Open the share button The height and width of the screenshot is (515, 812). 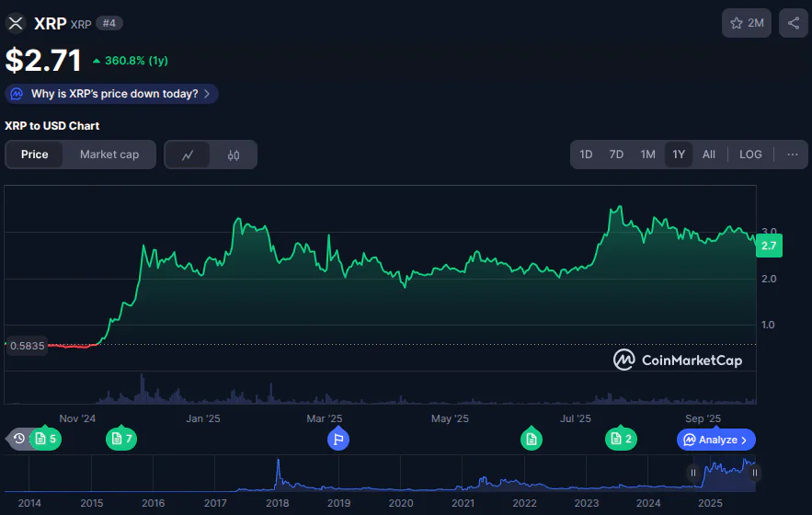(x=794, y=23)
